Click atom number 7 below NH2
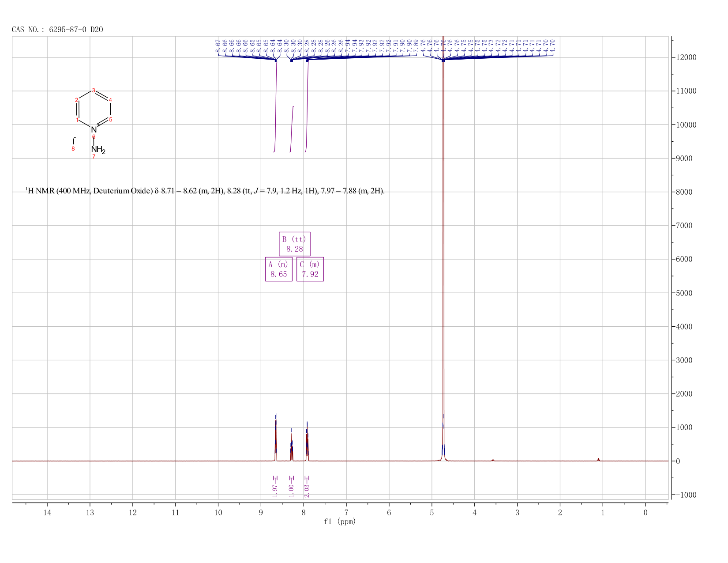Image resolution: width=728 pixels, height=563 pixels. coord(94,157)
